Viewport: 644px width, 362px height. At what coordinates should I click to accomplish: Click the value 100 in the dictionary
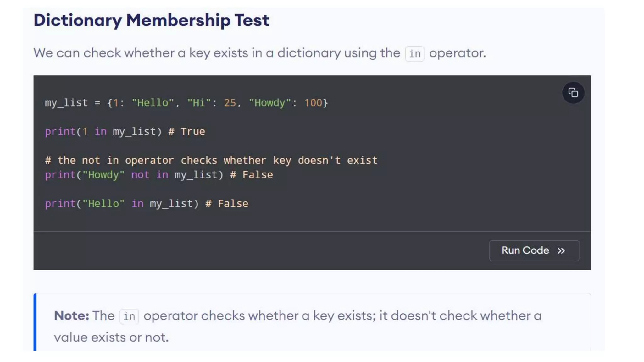point(313,103)
